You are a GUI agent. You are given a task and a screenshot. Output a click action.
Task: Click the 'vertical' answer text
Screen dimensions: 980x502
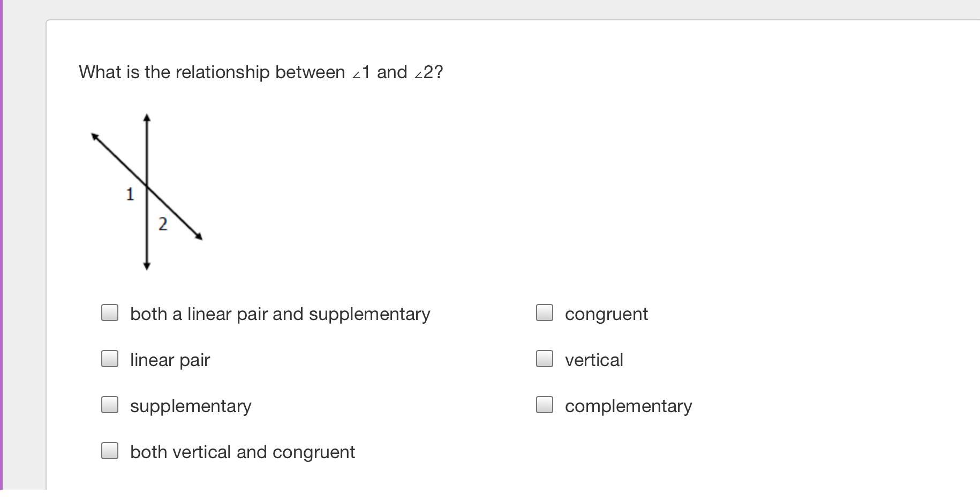coord(594,360)
